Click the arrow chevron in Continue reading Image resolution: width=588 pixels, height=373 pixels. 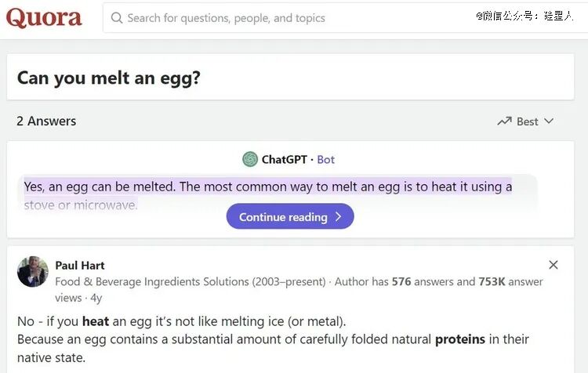(x=338, y=216)
